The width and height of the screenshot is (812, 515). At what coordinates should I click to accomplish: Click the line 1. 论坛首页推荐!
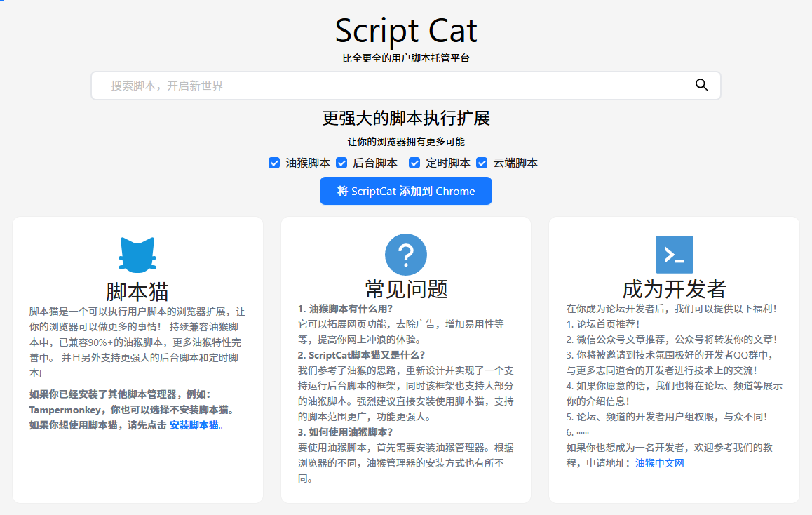pos(603,324)
